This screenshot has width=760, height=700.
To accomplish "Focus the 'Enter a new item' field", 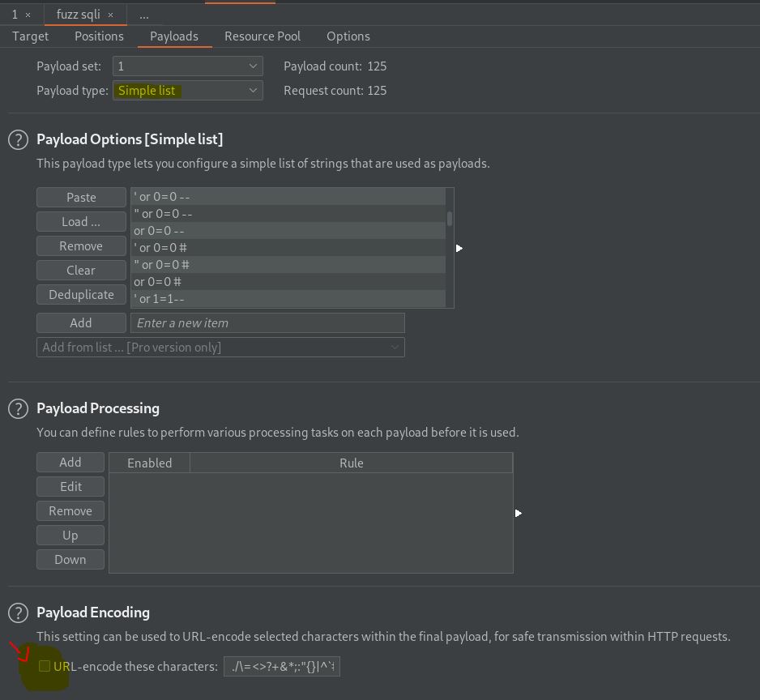I will coord(267,322).
